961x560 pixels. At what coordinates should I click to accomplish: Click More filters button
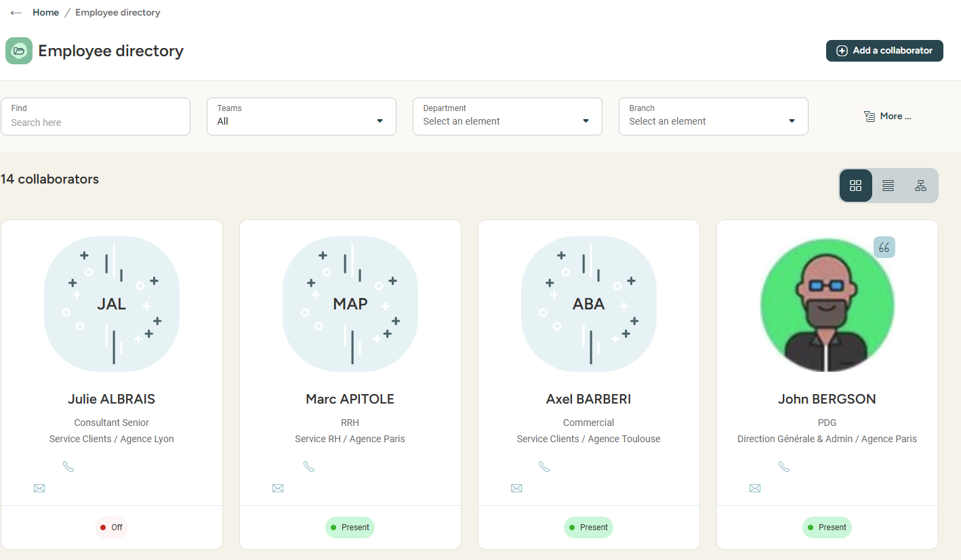(x=887, y=116)
